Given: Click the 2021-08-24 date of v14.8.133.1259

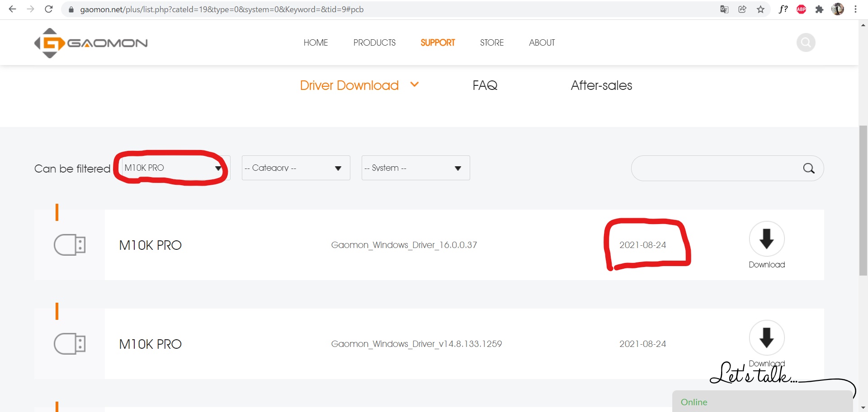Looking at the screenshot, I should pyautogui.click(x=643, y=344).
